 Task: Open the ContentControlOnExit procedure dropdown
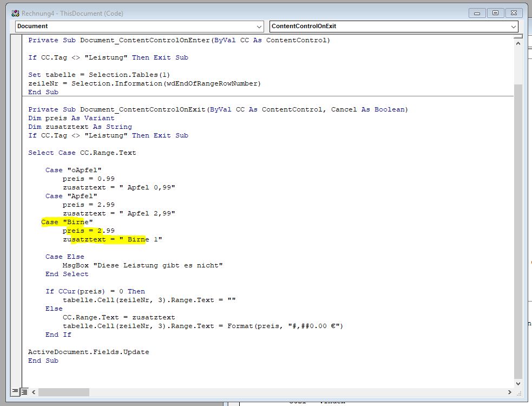click(x=513, y=27)
